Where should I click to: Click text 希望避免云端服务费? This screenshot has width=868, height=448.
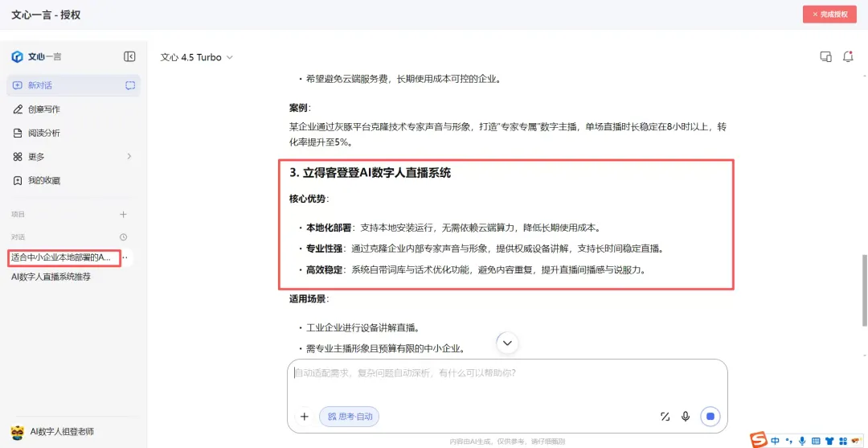tap(346, 79)
